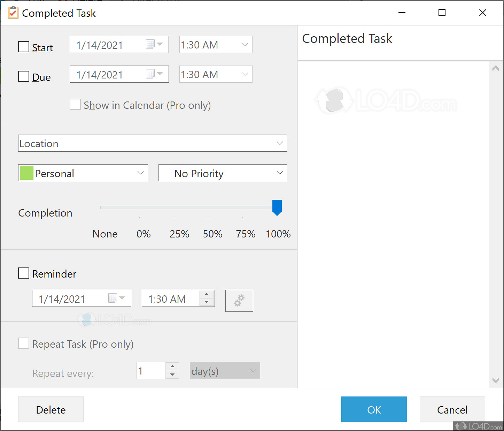Expand the Location dropdown
The image size is (504, 431).
(x=280, y=143)
